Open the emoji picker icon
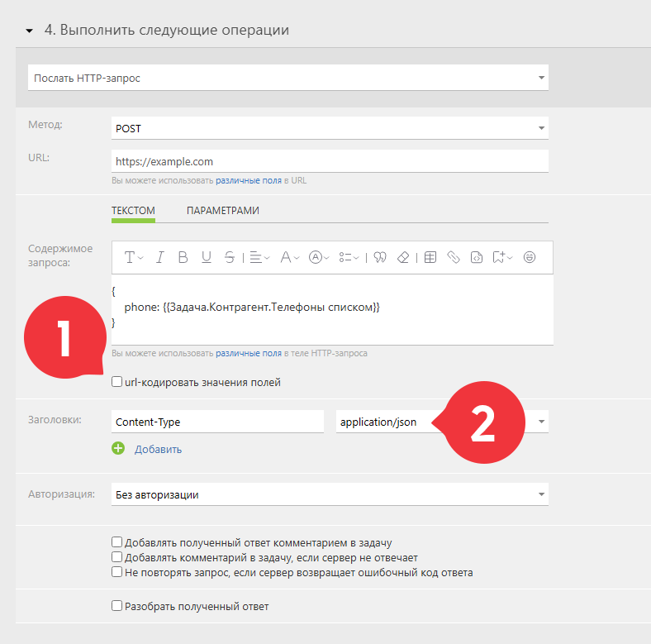Viewport: 651px width, 644px height. [x=530, y=257]
